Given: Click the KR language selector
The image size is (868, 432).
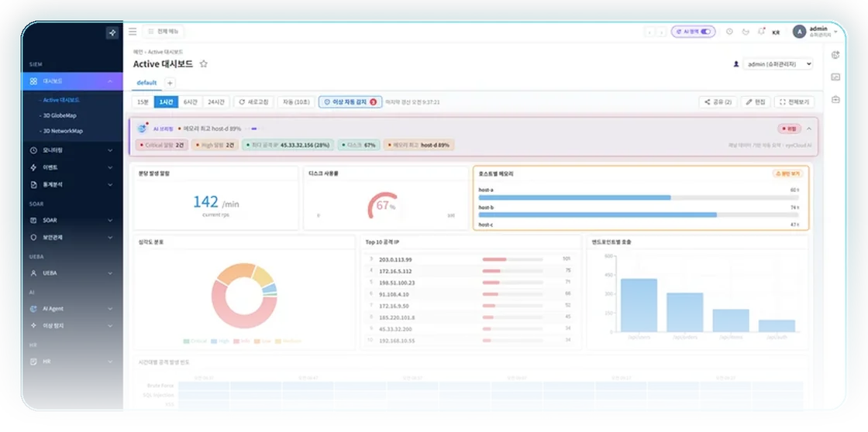Looking at the screenshot, I should [x=776, y=33].
